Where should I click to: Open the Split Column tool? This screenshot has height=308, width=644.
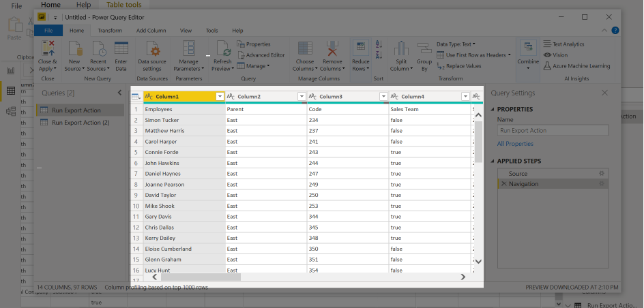coord(400,50)
